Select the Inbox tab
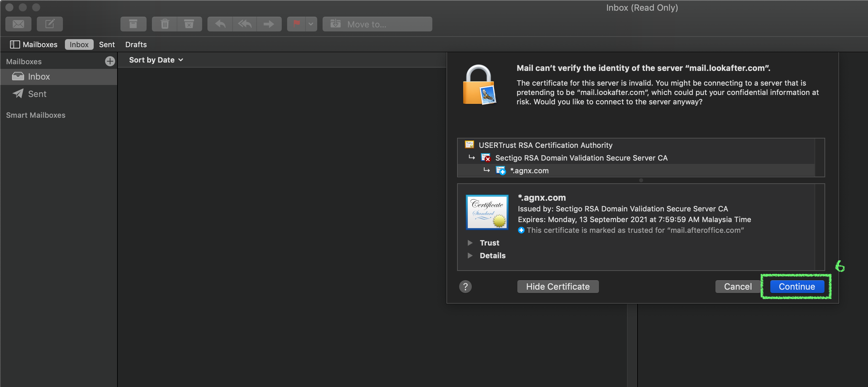This screenshot has width=868, height=387. [79, 44]
